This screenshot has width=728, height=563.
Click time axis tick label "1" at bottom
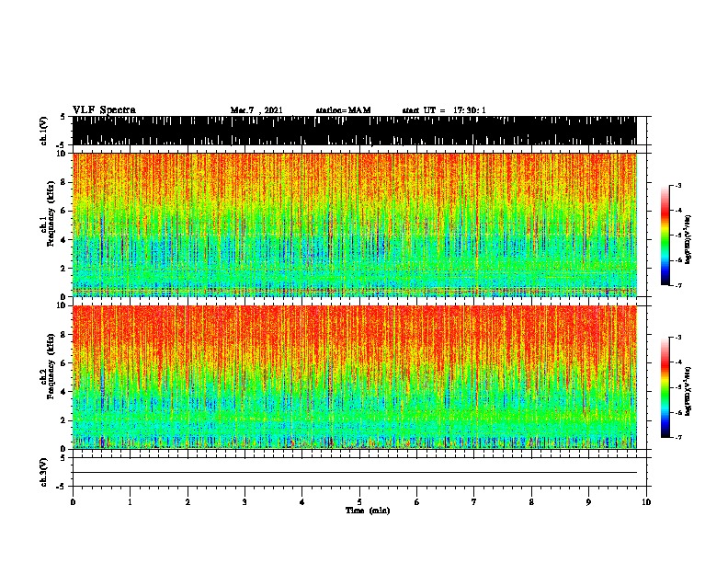(130, 502)
